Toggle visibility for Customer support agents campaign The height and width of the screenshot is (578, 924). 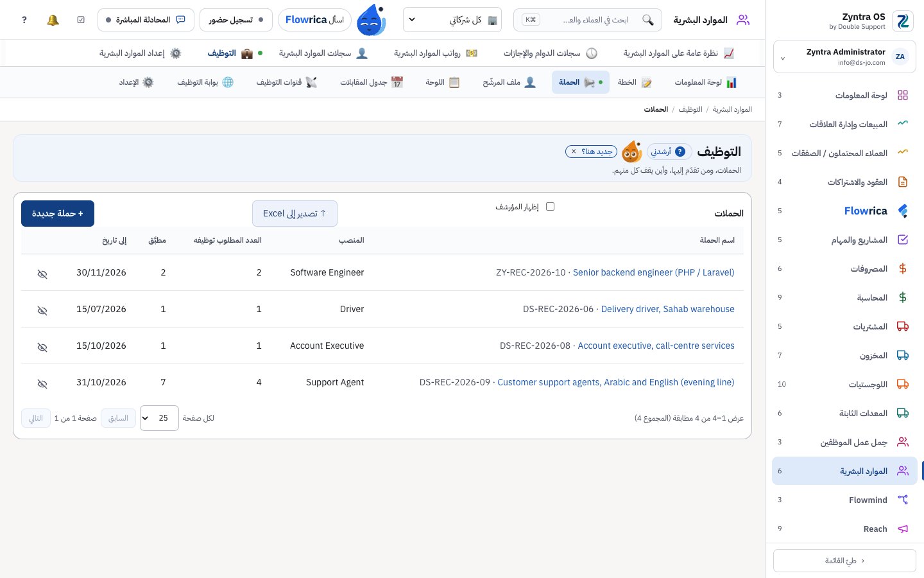coord(42,384)
